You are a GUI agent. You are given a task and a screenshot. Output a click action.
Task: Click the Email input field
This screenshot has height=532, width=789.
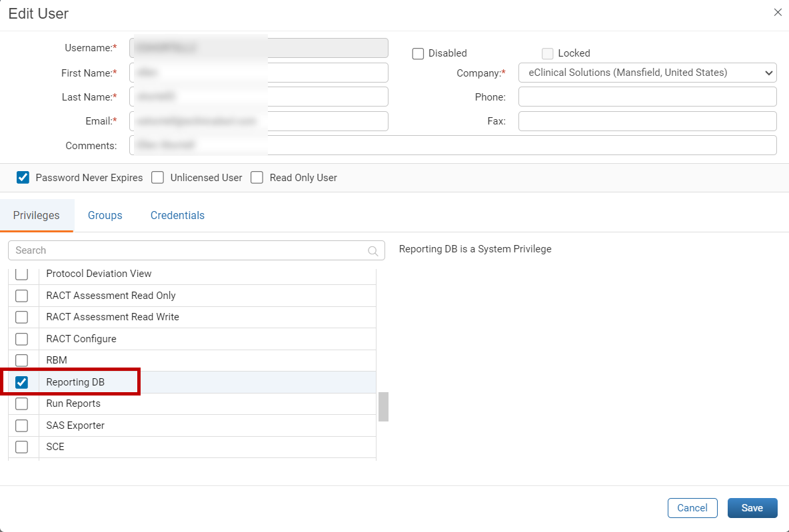(259, 121)
